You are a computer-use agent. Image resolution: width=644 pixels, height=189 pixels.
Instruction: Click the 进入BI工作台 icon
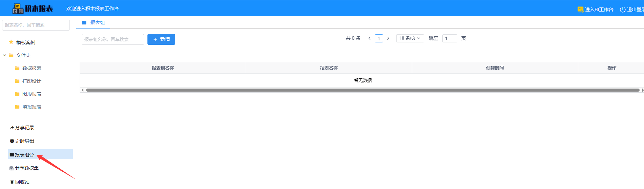click(x=580, y=10)
